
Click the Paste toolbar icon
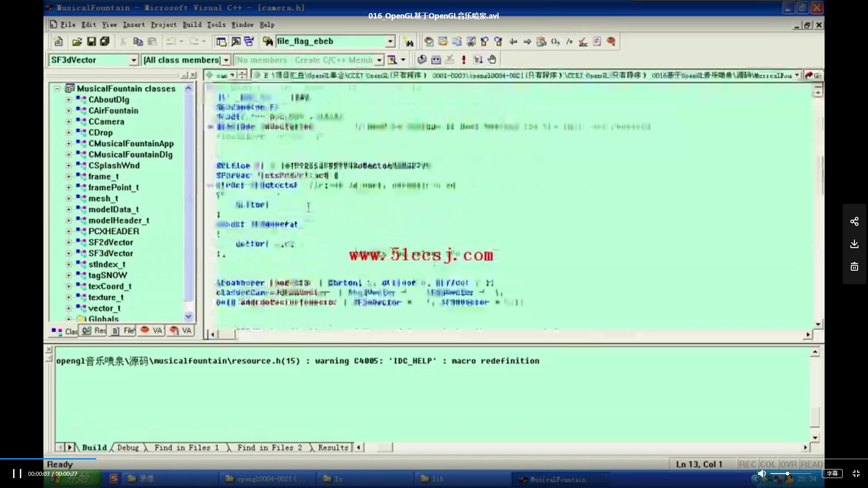pos(152,42)
